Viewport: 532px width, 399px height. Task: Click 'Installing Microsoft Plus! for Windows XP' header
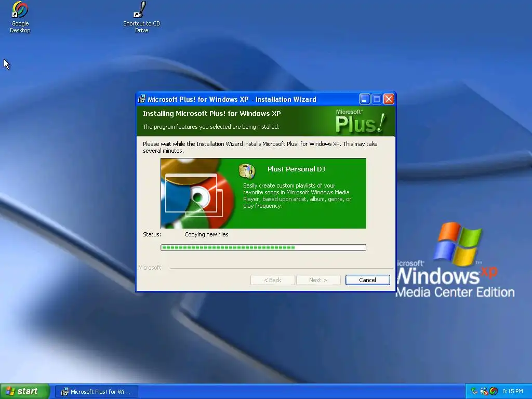point(212,113)
